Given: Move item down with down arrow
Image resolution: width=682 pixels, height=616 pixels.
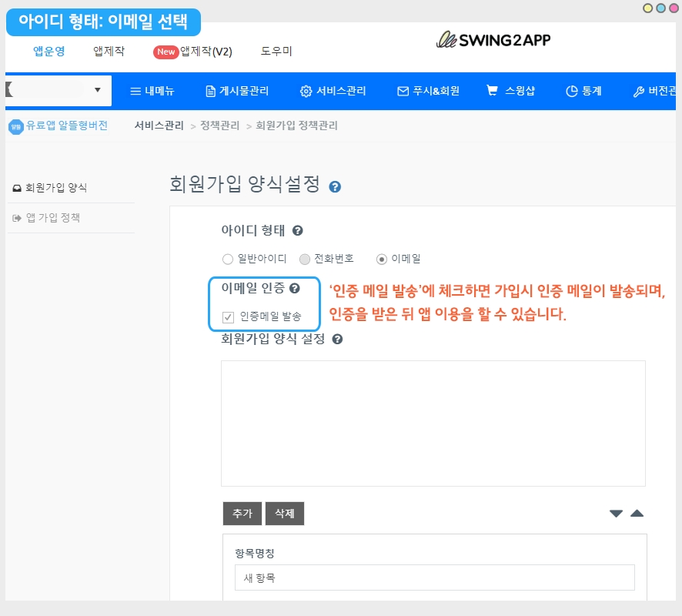Looking at the screenshot, I should [616, 514].
